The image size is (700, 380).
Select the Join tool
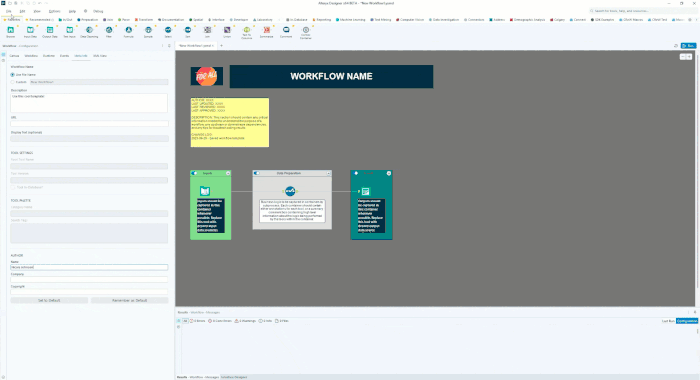(207, 32)
